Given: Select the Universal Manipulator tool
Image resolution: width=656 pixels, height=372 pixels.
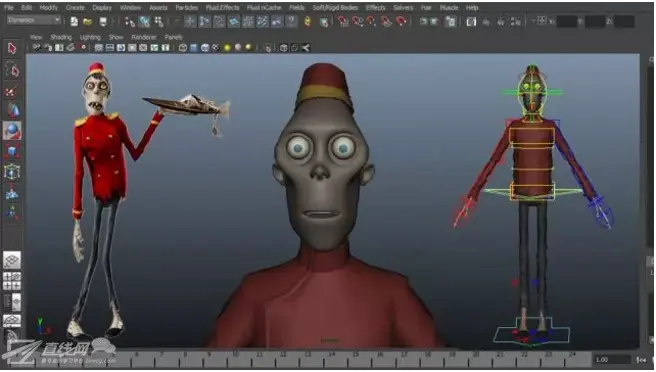Looking at the screenshot, I should [x=12, y=172].
